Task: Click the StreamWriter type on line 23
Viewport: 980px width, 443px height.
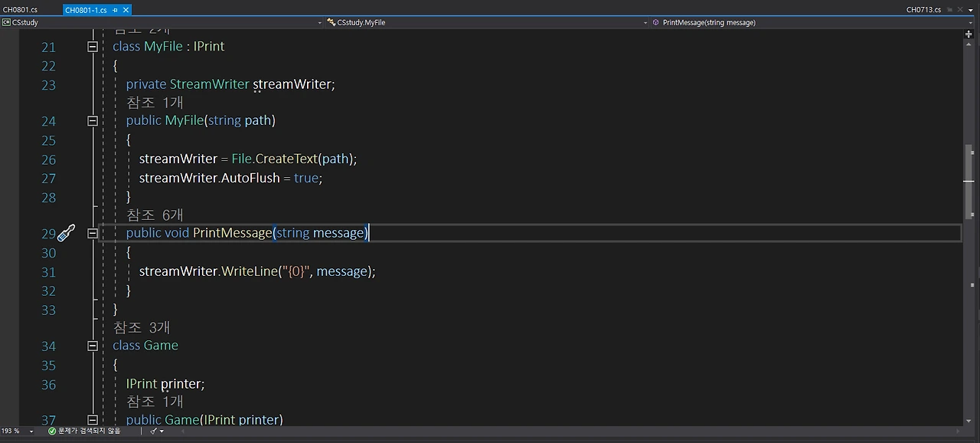Action: pyautogui.click(x=210, y=84)
